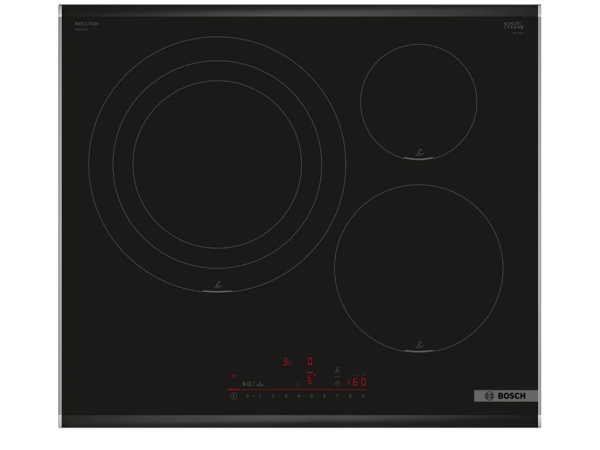
Task: Tap the pan marker on bottom right zone
Action: click(x=419, y=346)
